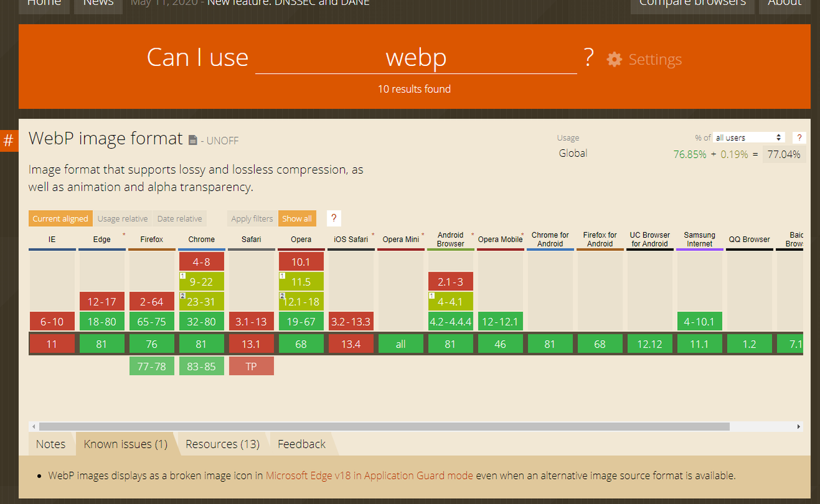This screenshot has height=504, width=820.
Task: Click the Opera Mini column header
Action: click(x=401, y=240)
